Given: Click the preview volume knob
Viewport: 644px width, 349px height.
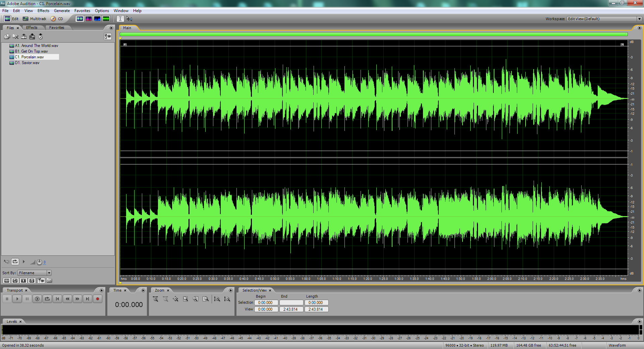Looking at the screenshot, I should pyautogui.click(x=39, y=262).
